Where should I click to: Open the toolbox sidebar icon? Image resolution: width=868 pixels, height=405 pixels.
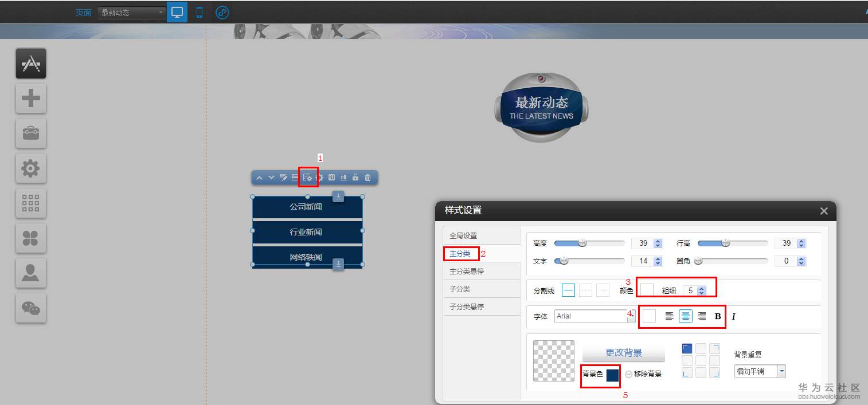31,133
